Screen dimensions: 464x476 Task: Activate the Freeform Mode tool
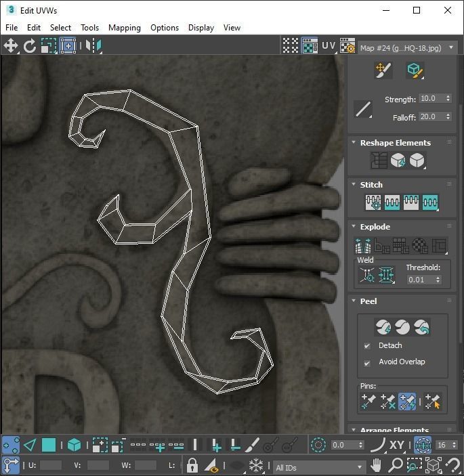[68, 46]
